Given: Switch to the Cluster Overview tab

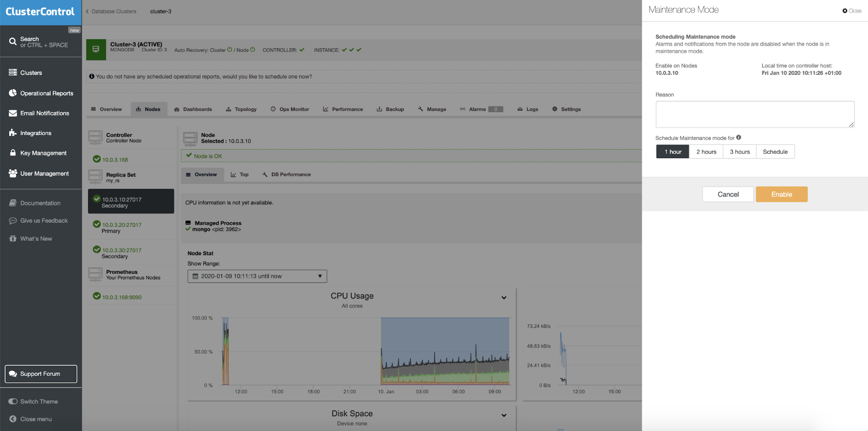Looking at the screenshot, I should [x=106, y=109].
